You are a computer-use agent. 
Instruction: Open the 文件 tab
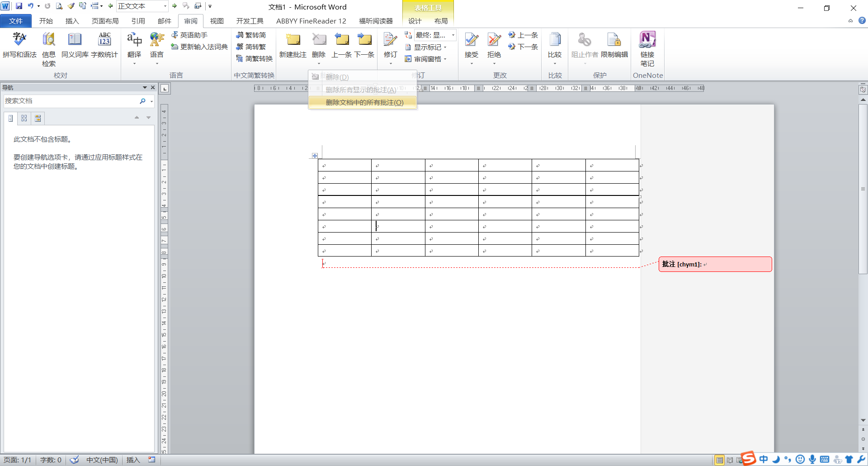(16, 21)
